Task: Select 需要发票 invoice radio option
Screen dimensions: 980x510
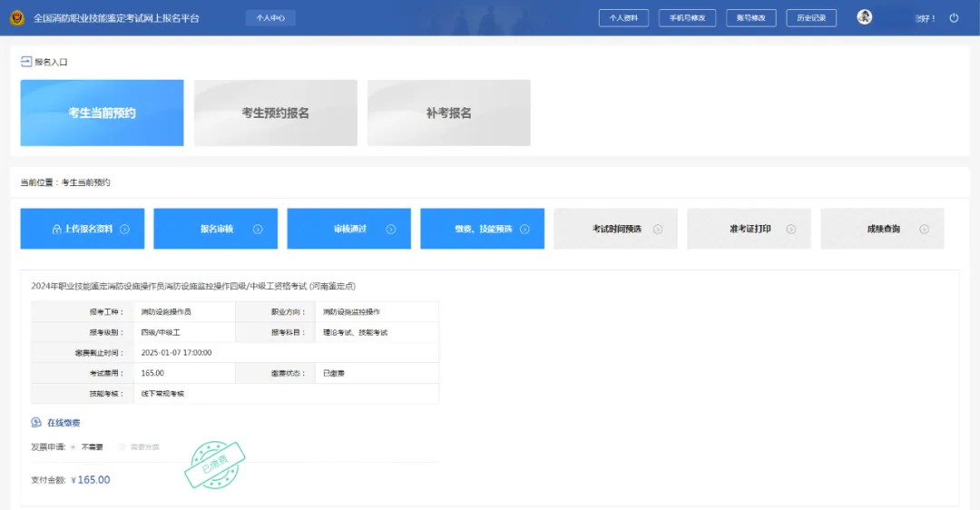Action: click(122, 446)
